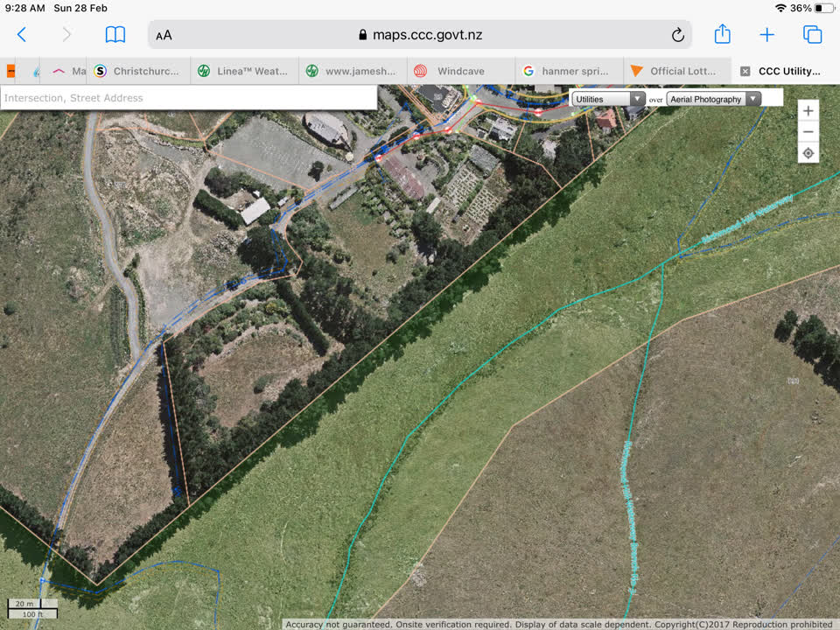The width and height of the screenshot is (840, 630).
Task: Switch to the Windcave tab
Action: 461,71
